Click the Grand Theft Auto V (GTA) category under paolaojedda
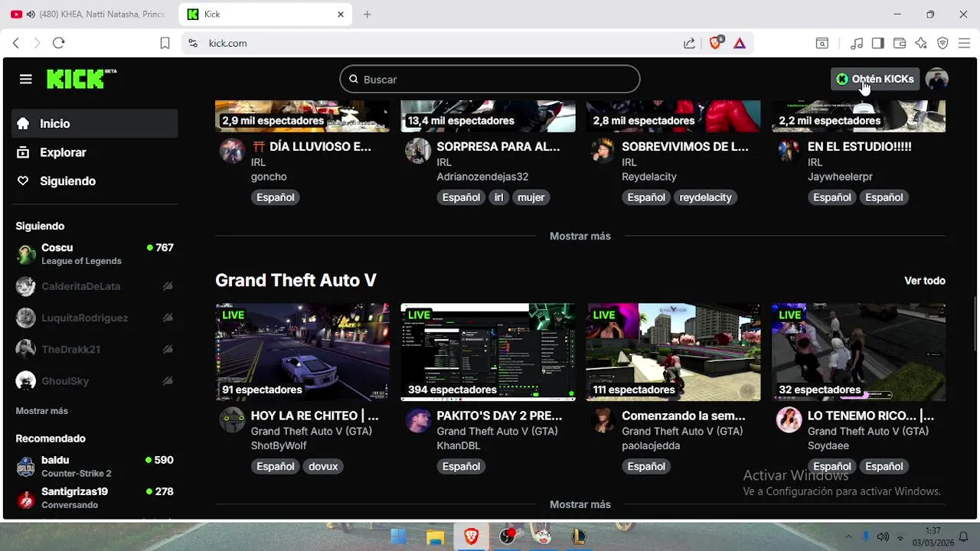This screenshot has height=551, width=980. [x=682, y=431]
